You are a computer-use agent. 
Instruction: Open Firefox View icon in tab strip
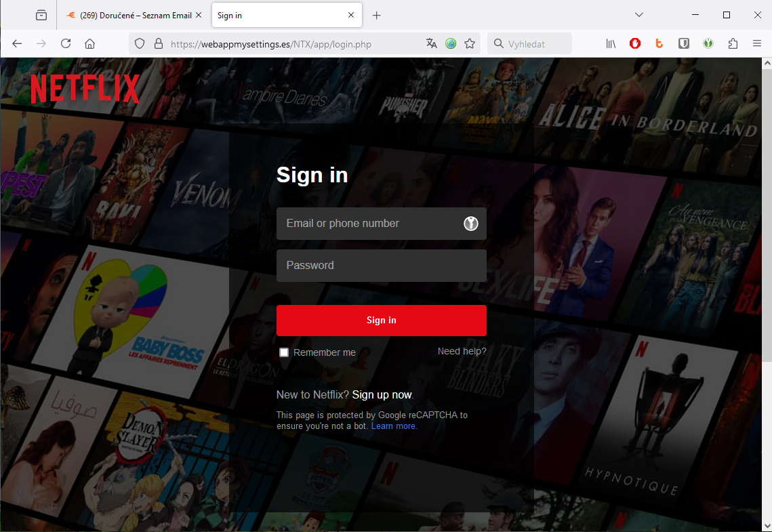coord(41,16)
